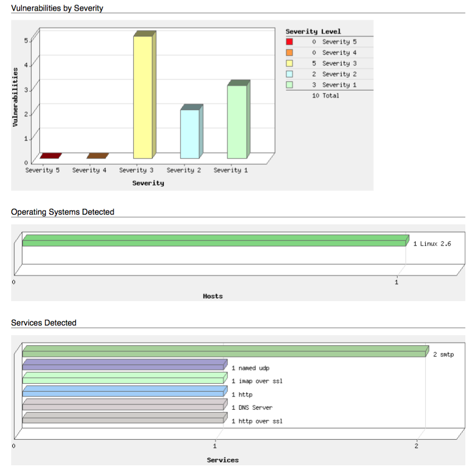Click the light green imap over ssl bar
The width and height of the screenshot is (476, 469).
(x=125, y=378)
